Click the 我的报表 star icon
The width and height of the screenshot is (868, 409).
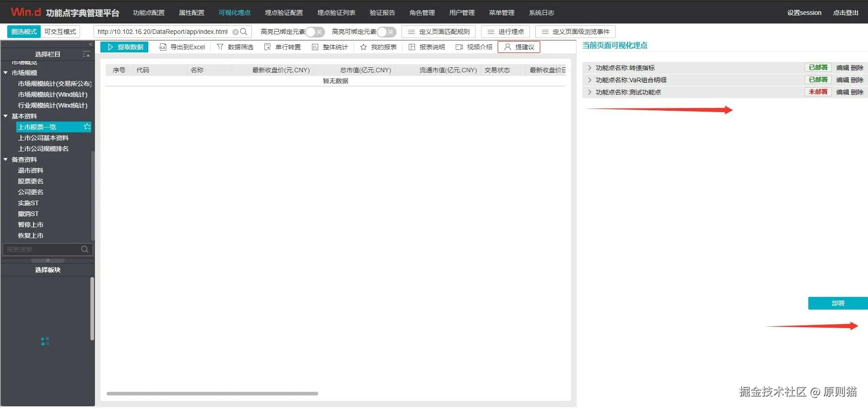coord(377,47)
